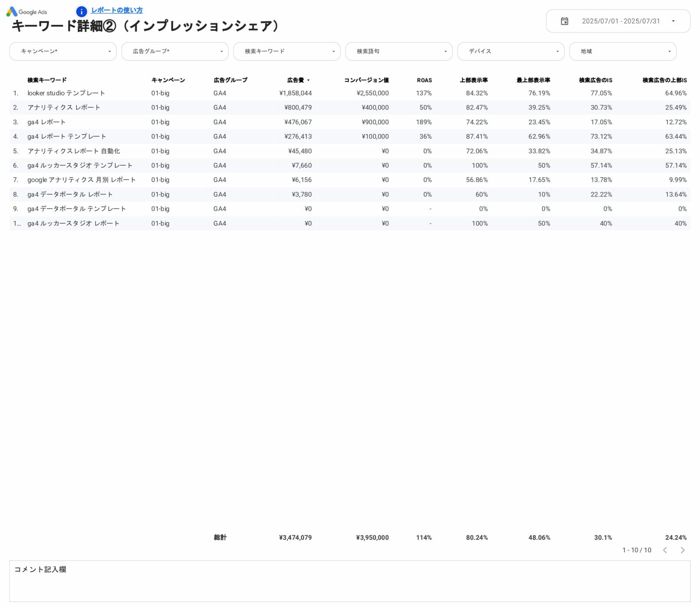Click the dropdown arrow on the 地域 filter

[669, 51]
